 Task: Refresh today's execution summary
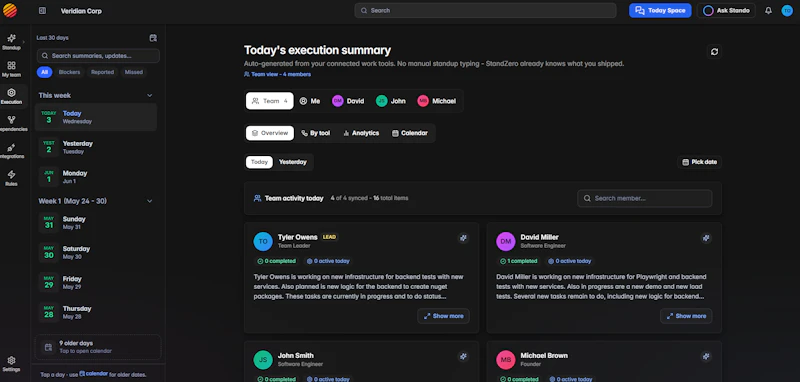tap(714, 52)
